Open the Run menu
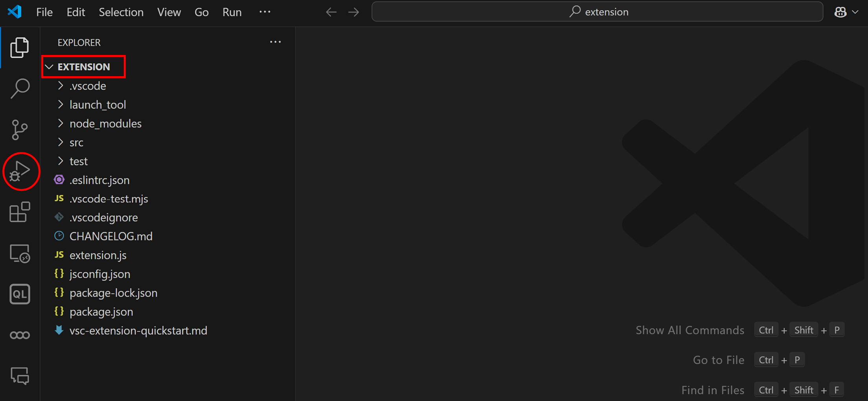The height and width of the screenshot is (401, 868). [232, 12]
